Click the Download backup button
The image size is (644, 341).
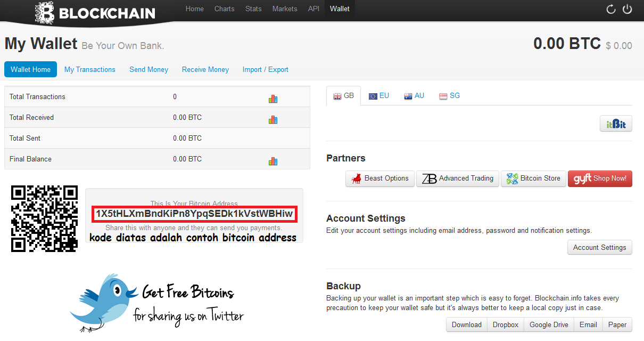tap(467, 324)
